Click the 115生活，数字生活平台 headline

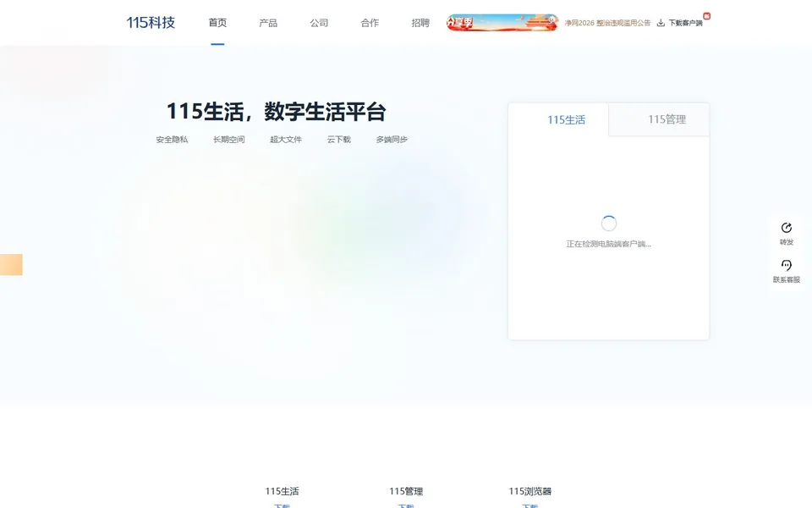[x=276, y=112]
